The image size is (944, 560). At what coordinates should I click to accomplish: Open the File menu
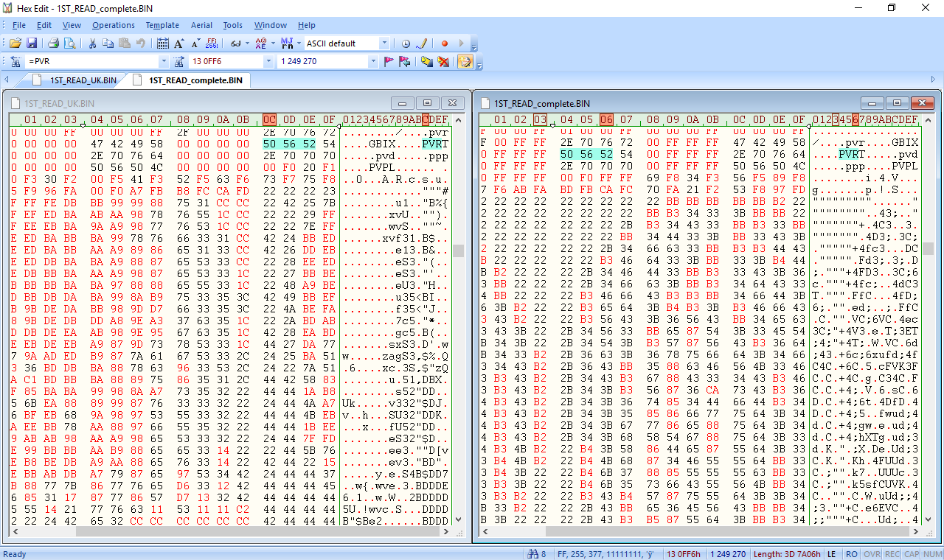pyautogui.click(x=19, y=25)
